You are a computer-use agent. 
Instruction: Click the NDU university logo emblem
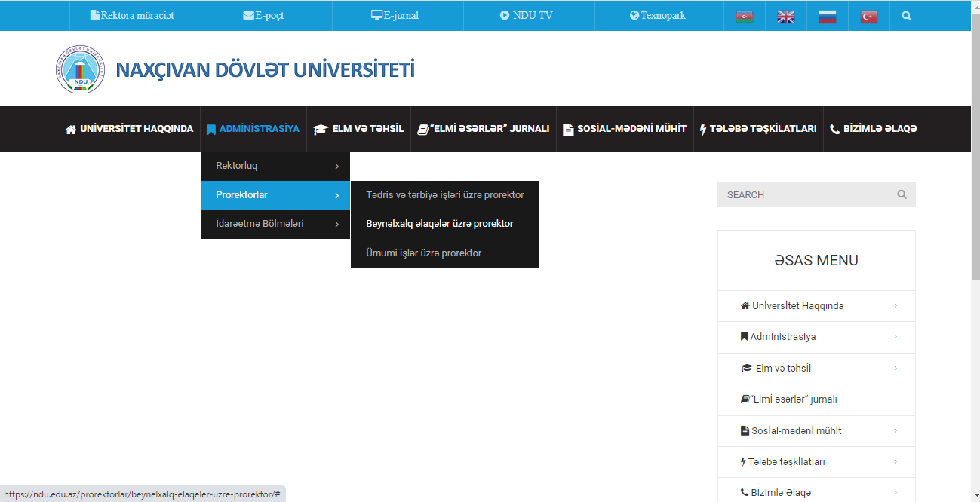click(81, 69)
